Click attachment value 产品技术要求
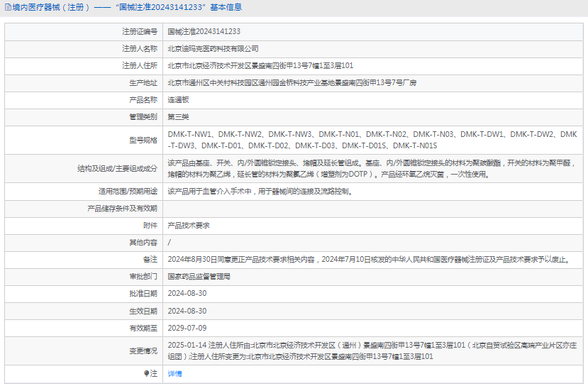The height and width of the screenshot is (386, 588). pyautogui.click(x=188, y=225)
